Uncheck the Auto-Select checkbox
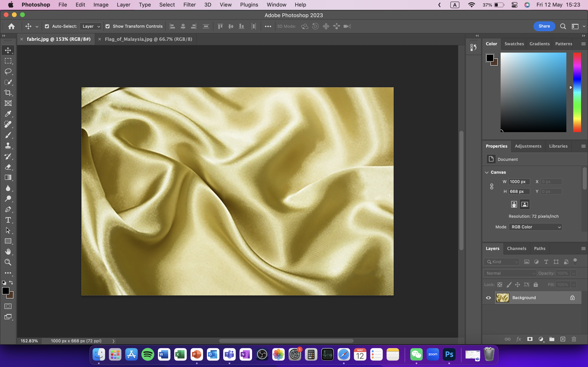588x367 pixels. [x=47, y=26]
